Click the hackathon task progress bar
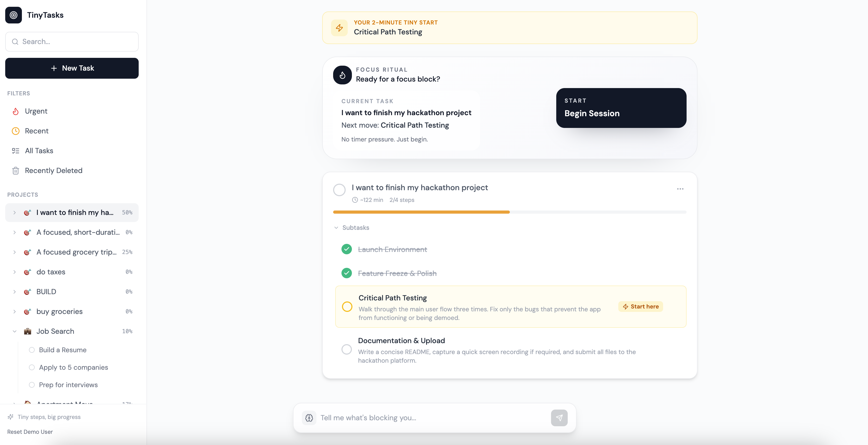Image resolution: width=868 pixels, height=445 pixels. [x=510, y=212]
